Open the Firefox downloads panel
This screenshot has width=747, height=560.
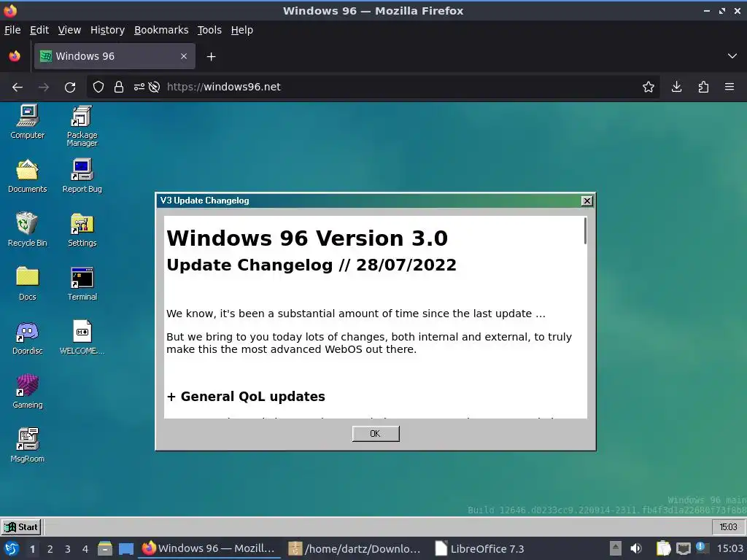click(676, 87)
